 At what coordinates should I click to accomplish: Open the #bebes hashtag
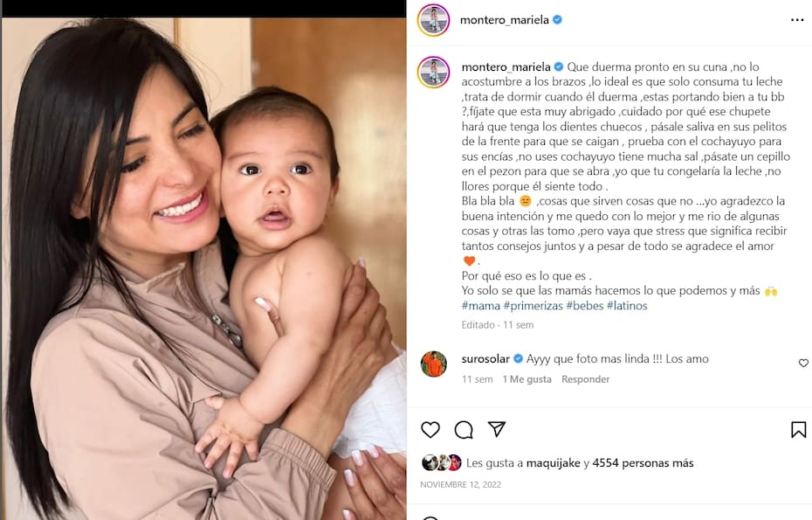pyautogui.click(x=585, y=306)
